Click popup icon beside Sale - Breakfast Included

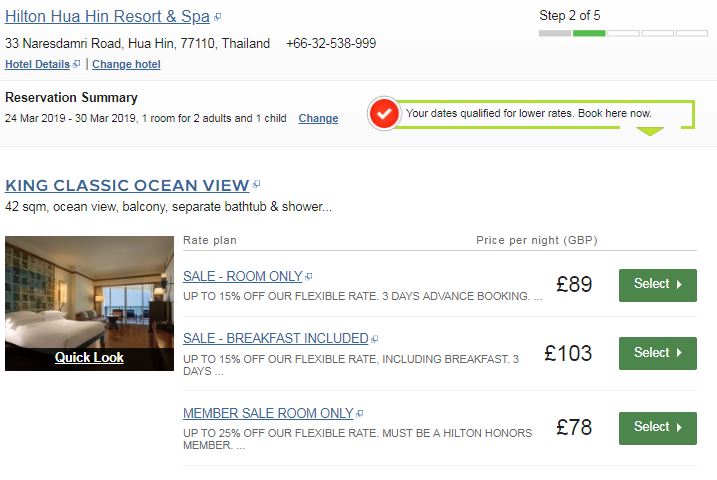[375, 340]
